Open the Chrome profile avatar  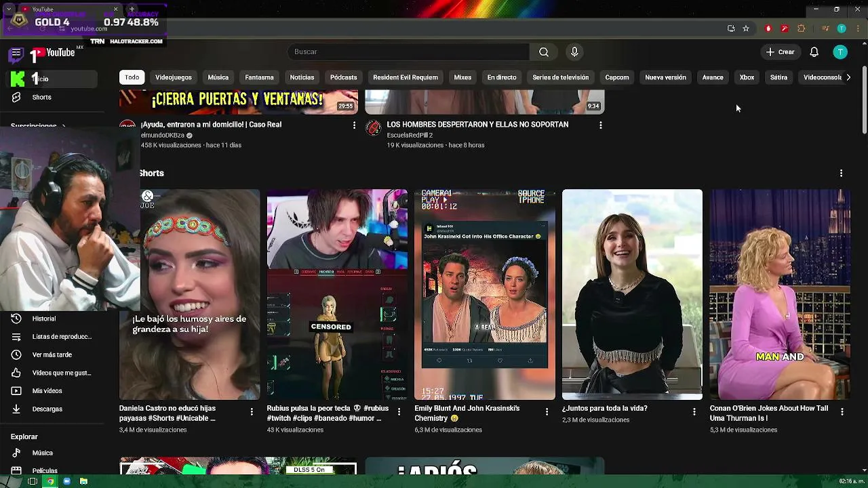click(x=842, y=28)
